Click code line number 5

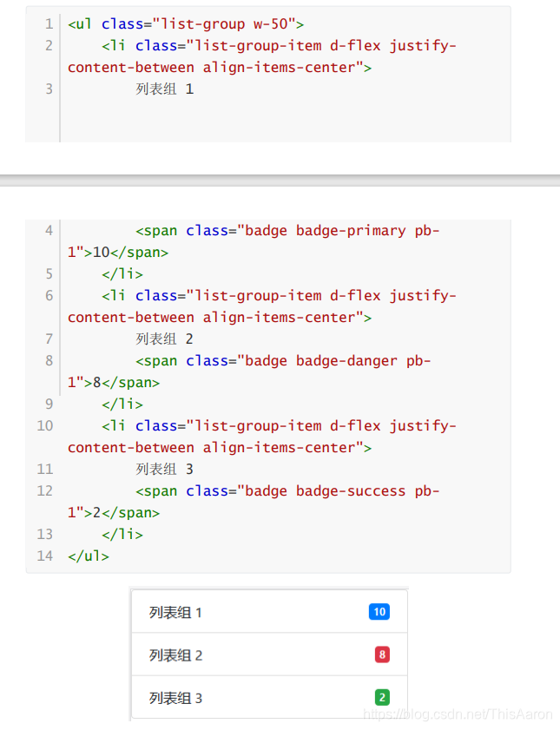(49, 273)
